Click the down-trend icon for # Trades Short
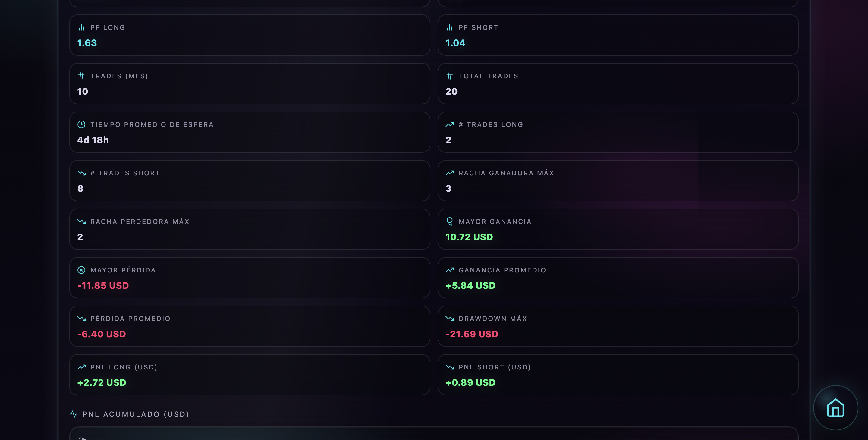This screenshot has width=868, height=440. [81, 173]
